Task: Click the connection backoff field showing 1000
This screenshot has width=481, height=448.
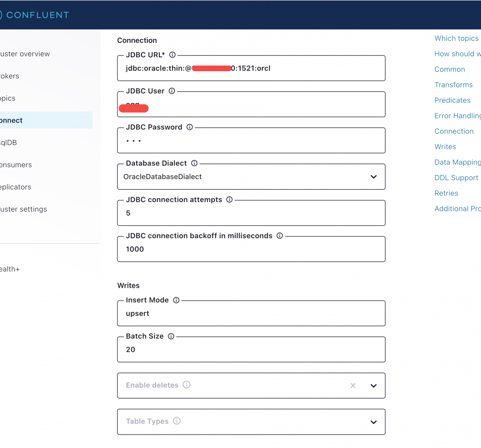Action: [x=251, y=249]
